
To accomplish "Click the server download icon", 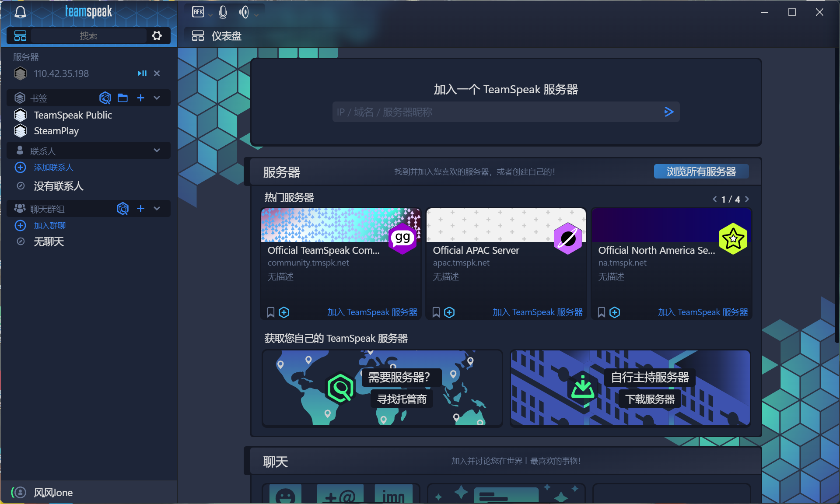I will 583,387.
